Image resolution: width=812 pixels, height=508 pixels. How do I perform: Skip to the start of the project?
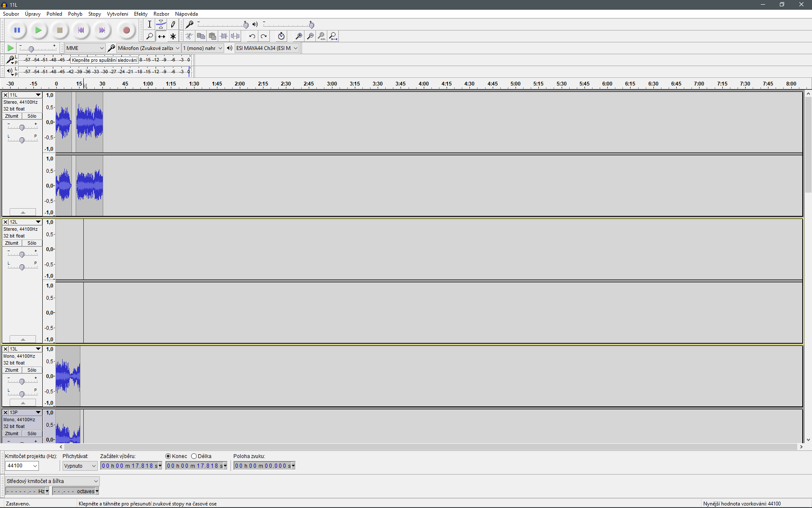pos(81,30)
